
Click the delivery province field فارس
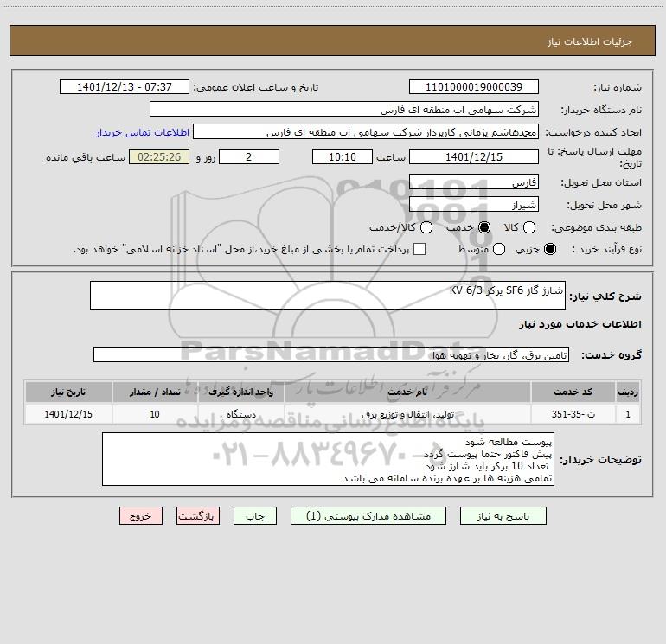474,182
